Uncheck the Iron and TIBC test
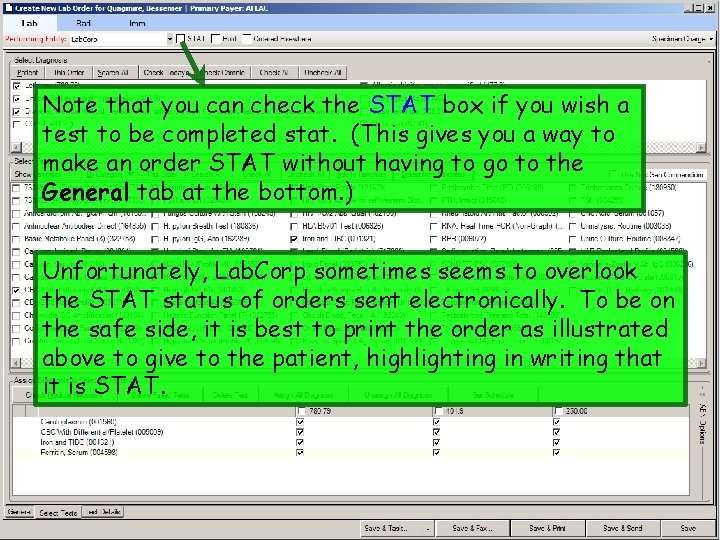Viewport: 720px width, 540px height. 294,239
